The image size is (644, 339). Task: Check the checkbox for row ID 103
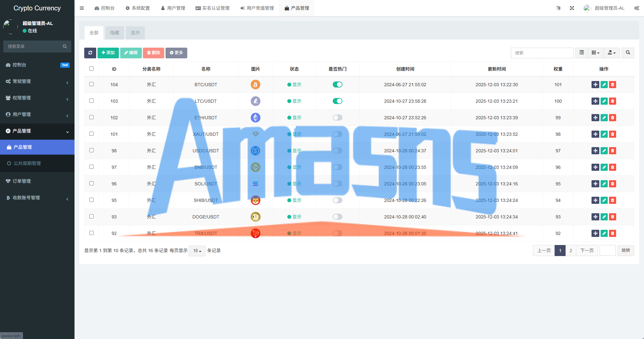click(91, 101)
